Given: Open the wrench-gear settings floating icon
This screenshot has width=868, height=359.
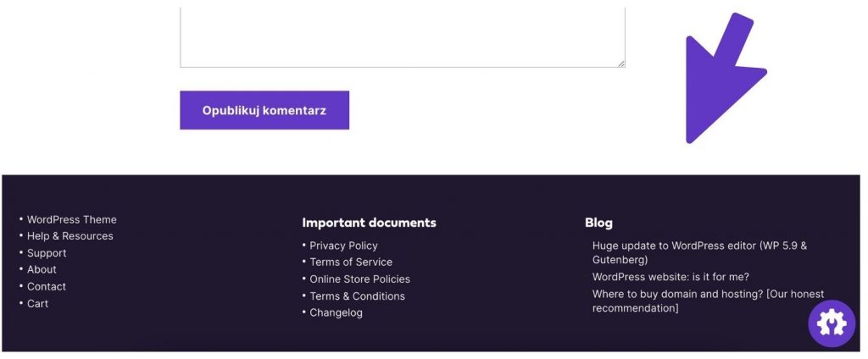Looking at the screenshot, I should coord(832,323).
